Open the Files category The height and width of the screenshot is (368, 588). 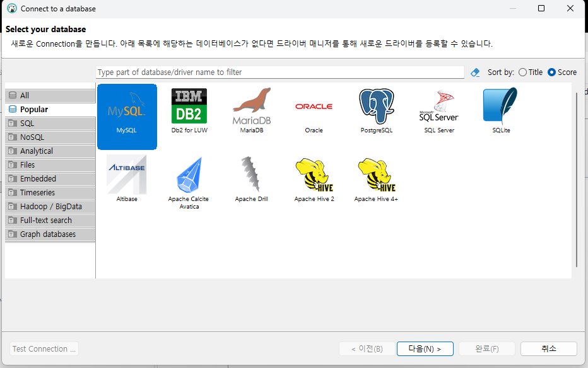click(x=50, y=164)
